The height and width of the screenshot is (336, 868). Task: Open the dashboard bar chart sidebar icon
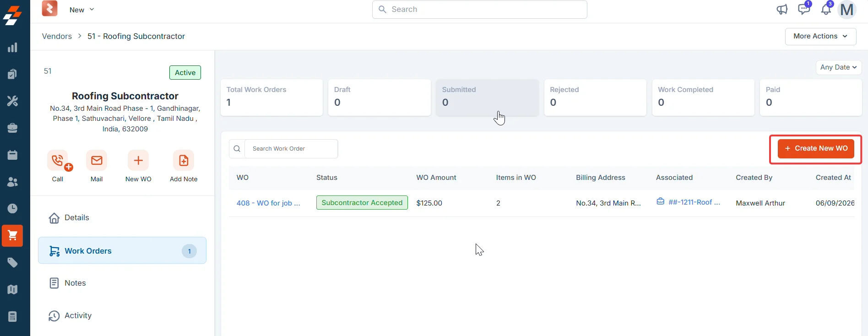[x=12, y=48]
